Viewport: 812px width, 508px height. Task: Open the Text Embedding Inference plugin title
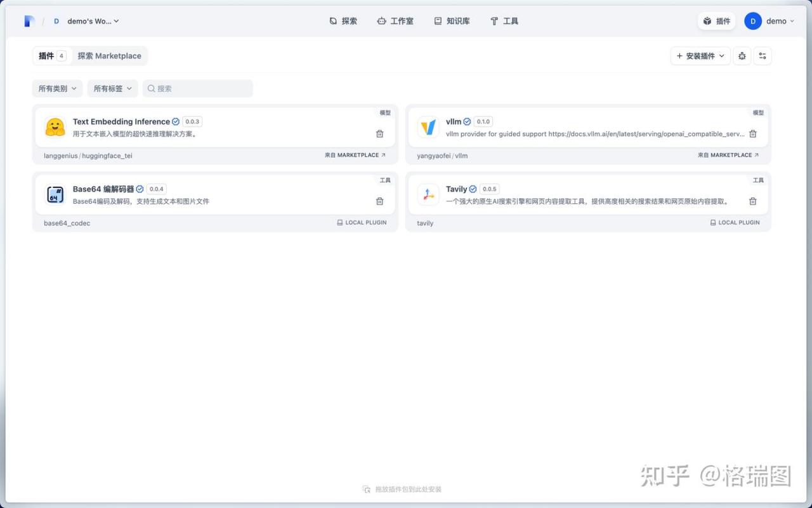121,121
